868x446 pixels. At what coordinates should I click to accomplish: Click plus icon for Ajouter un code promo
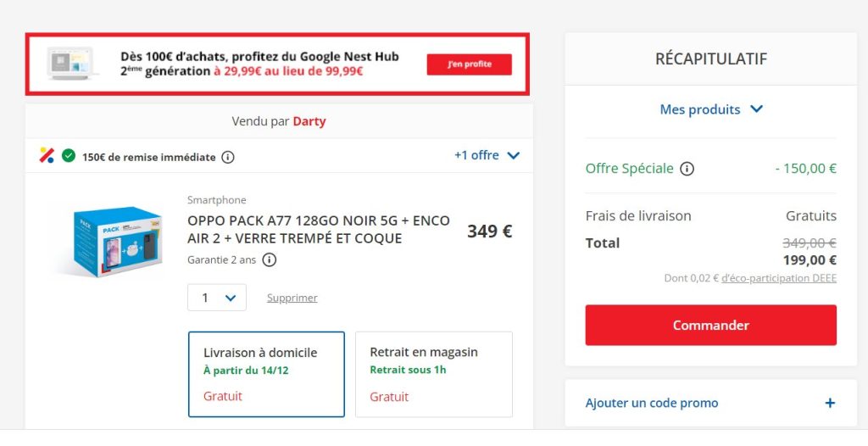(x=830, y=403)
